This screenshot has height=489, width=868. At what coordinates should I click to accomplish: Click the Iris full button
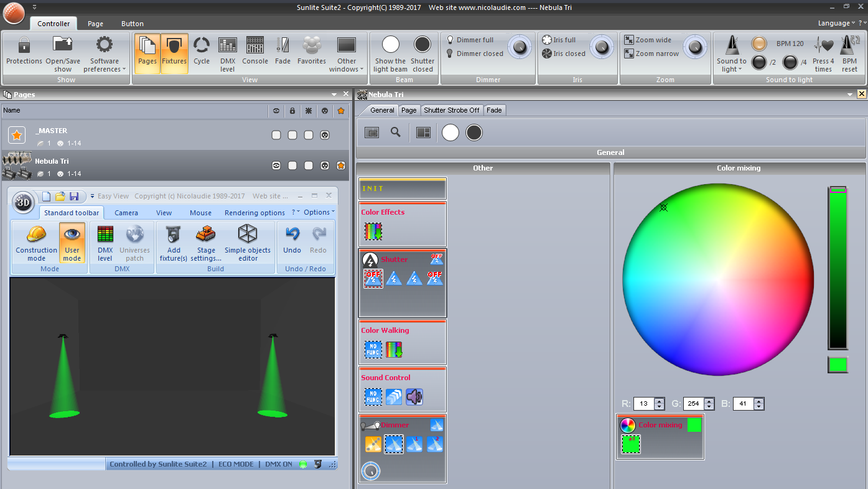(x=559, y=40)
